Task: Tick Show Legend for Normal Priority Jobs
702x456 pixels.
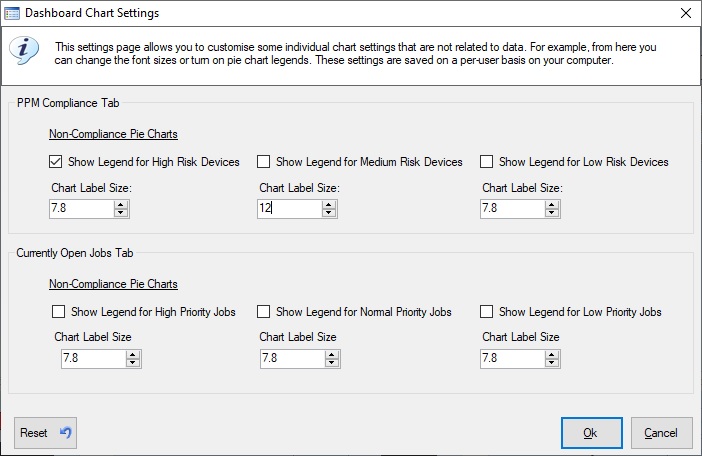Action: pyautogui.click(x=264, y=311)
